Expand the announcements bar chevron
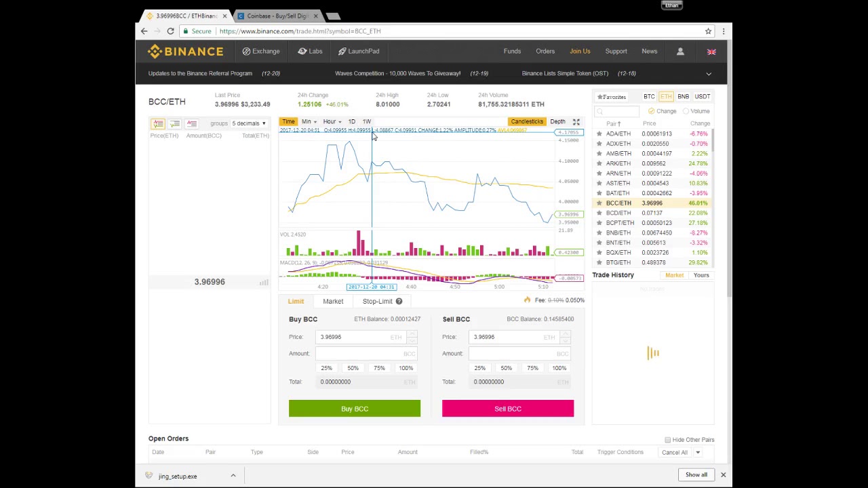 click(x=709, y=74)
